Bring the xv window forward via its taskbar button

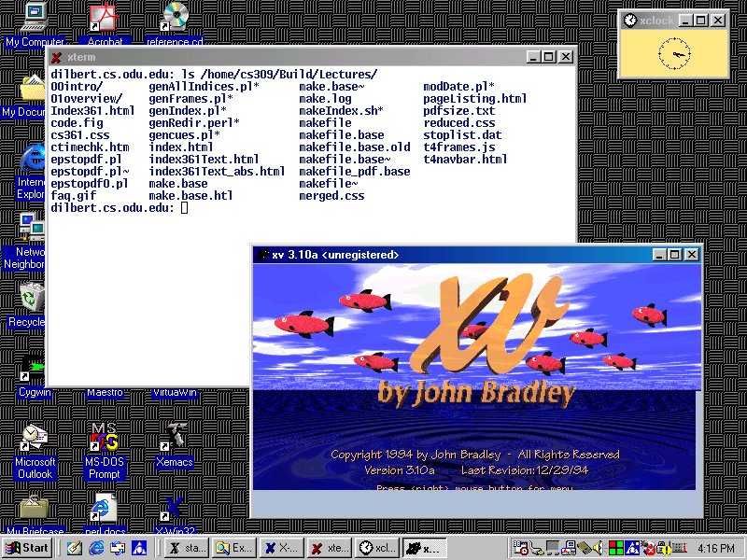point(425,548)
